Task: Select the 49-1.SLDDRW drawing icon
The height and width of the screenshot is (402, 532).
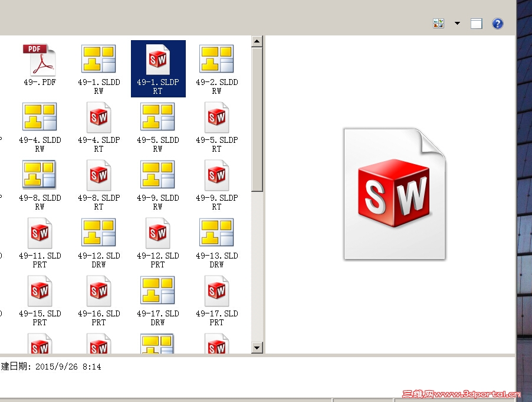Action: (x=98, y=59)
